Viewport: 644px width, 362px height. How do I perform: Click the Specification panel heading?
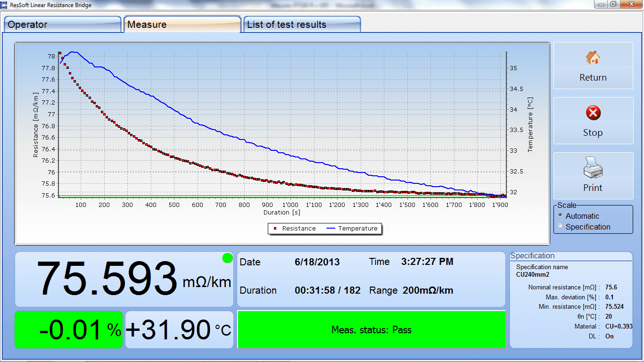pos(533,256)
